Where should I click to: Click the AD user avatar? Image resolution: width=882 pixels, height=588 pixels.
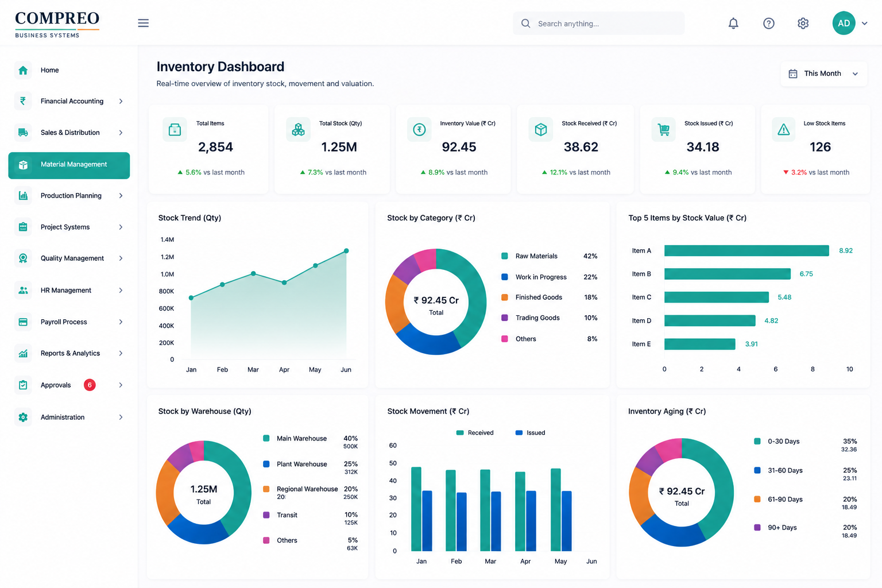click(x=844, y=23)
